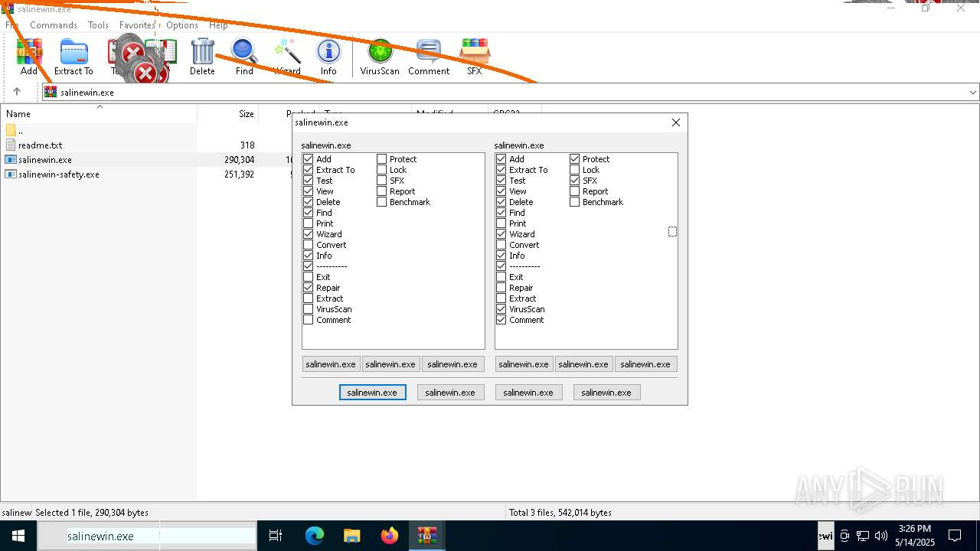Click the 251,392 size value
The height and width of the screenshot is (551, 980).
240,174
